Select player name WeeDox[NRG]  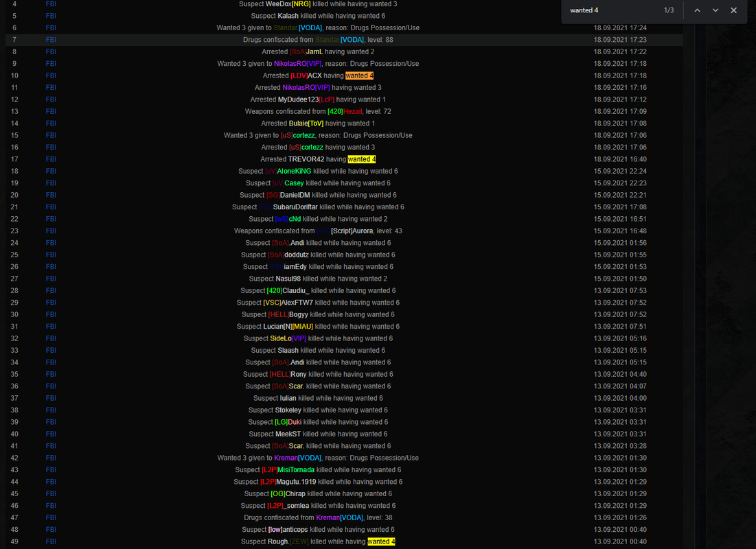[288, 4]
